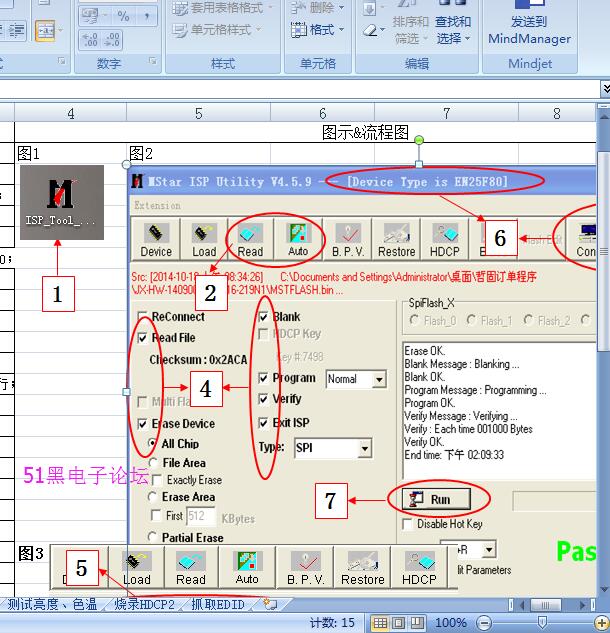Open the Extension menu in MStar ISP Utility

point(157,205)
